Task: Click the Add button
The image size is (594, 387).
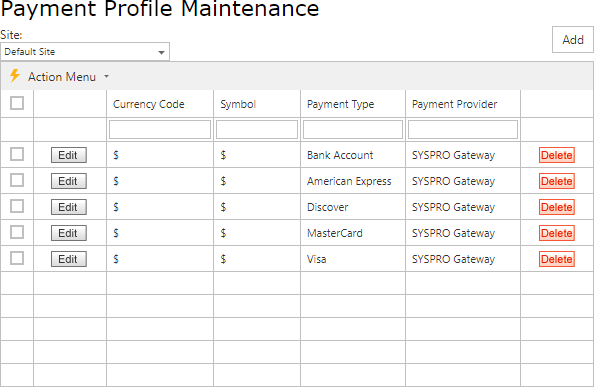Action: [x=572, y=39]
